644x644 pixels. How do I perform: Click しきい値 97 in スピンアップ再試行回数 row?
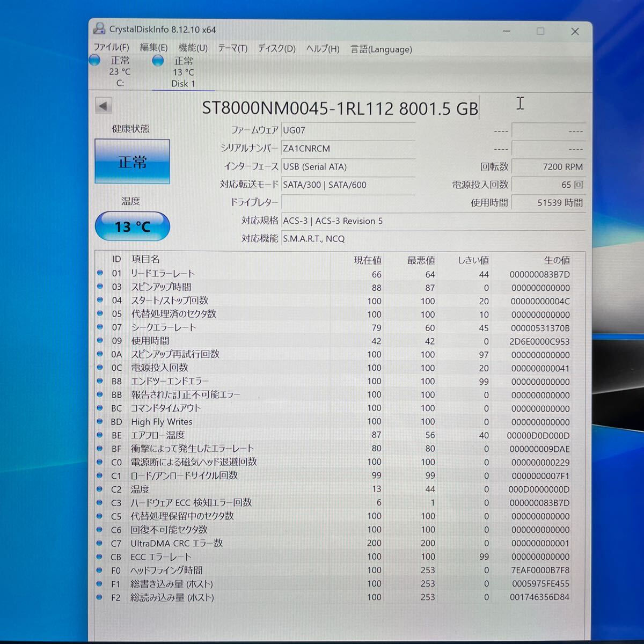click(x=484, y=355)
